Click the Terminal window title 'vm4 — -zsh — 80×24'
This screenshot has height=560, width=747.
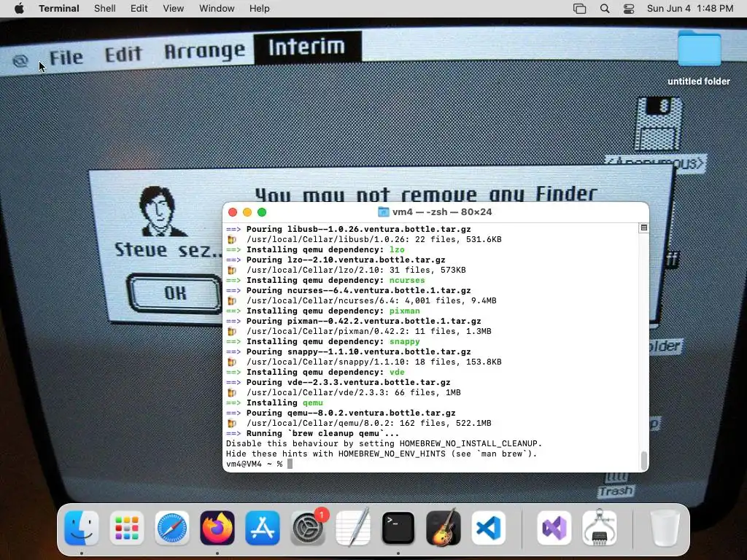[x=442, y=212]
